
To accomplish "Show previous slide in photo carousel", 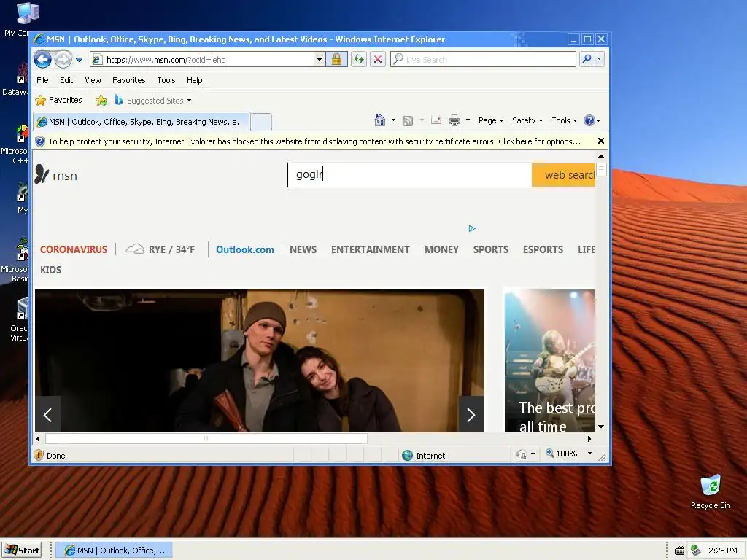I will coord(47,414).
